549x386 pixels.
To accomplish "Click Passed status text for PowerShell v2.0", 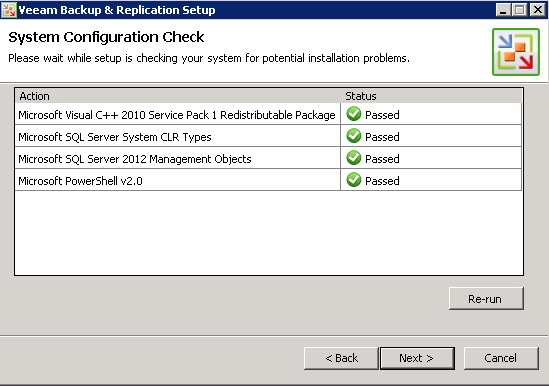I will point(382,181).
